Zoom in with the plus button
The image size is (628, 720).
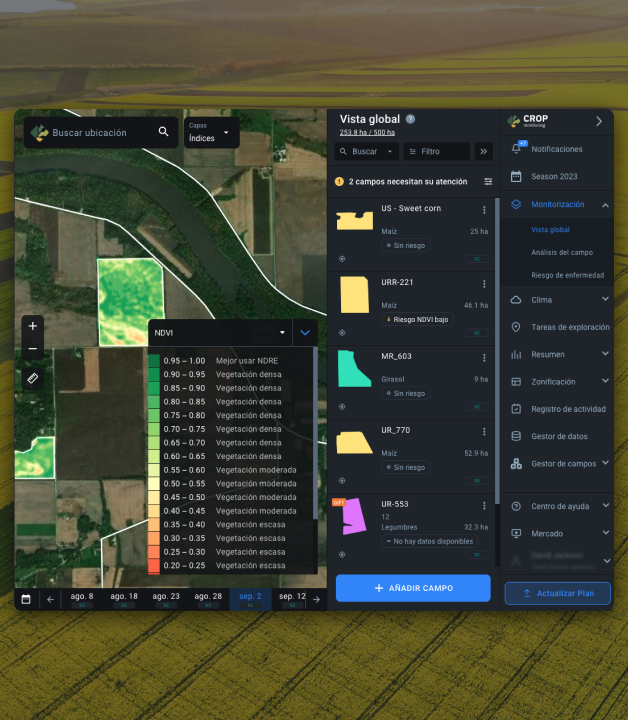click(33, 326)
